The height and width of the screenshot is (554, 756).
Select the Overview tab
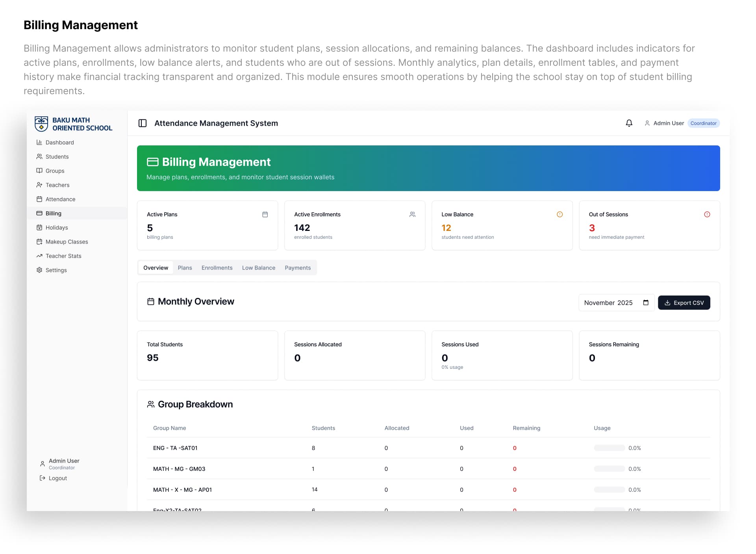point(156,268)
